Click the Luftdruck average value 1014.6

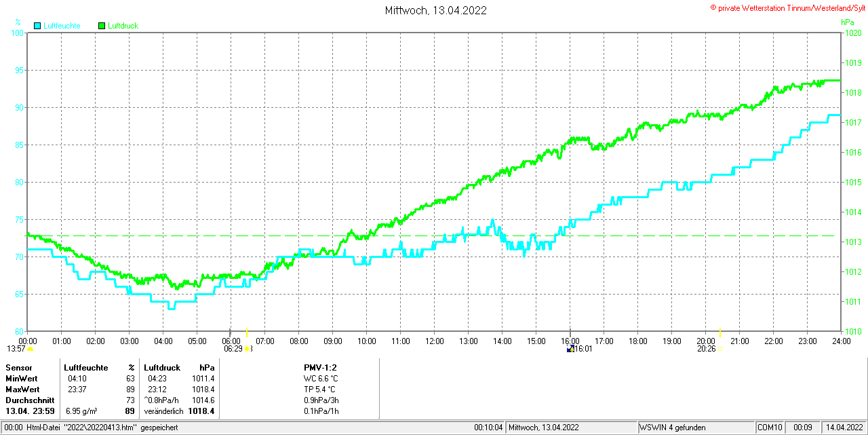tap(203, 400)
